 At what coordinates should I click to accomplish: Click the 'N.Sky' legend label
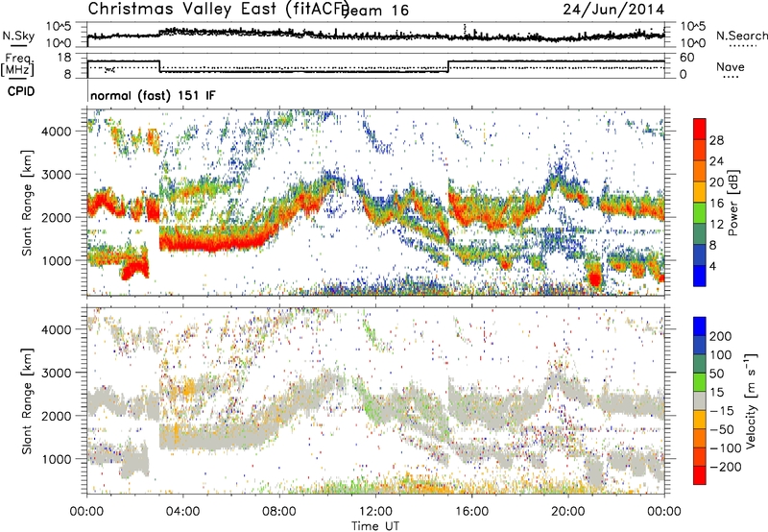(18, 36)
